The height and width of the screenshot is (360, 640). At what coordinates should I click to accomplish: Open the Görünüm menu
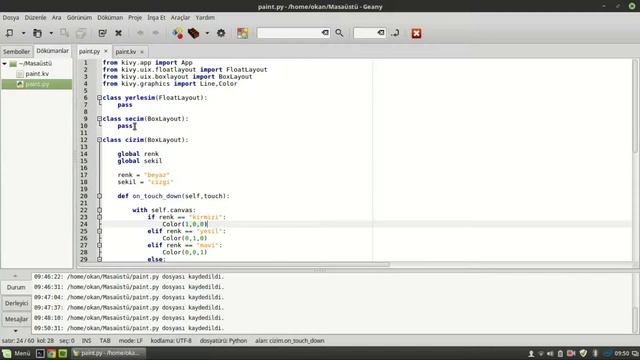click(79, 18)
